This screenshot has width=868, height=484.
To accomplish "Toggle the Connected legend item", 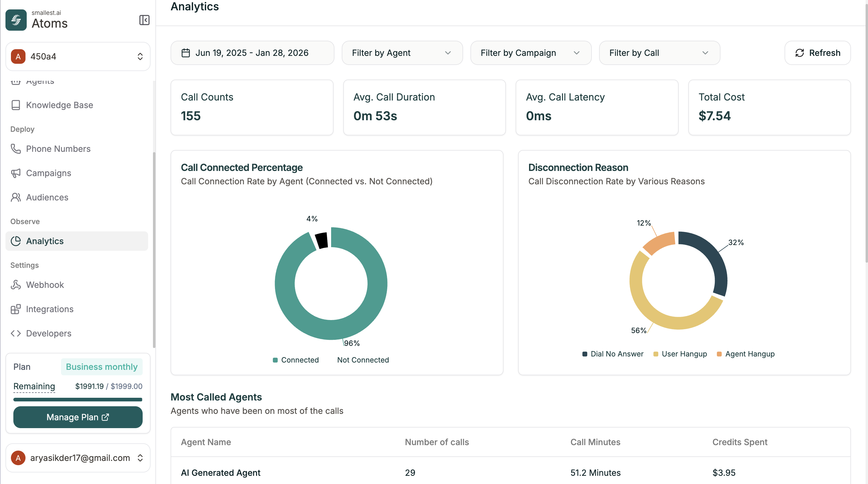I will click(296, 360).
